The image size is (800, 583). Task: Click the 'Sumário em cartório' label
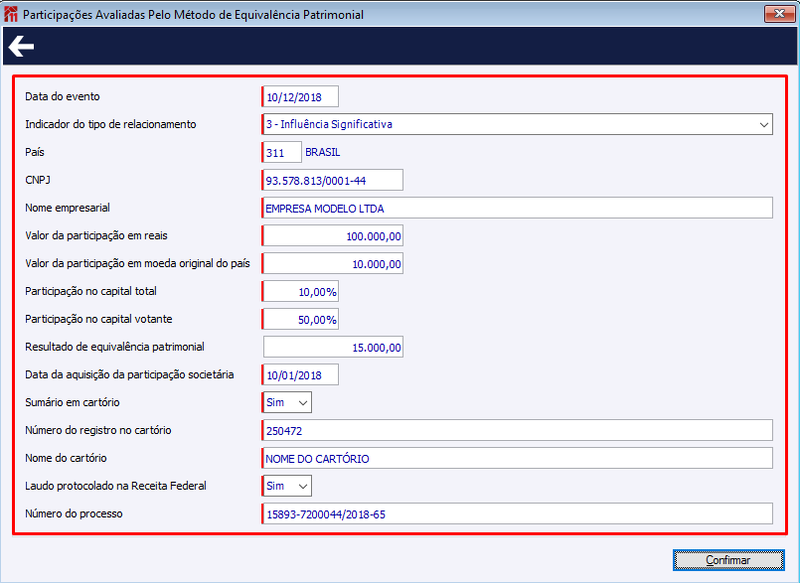72,402
